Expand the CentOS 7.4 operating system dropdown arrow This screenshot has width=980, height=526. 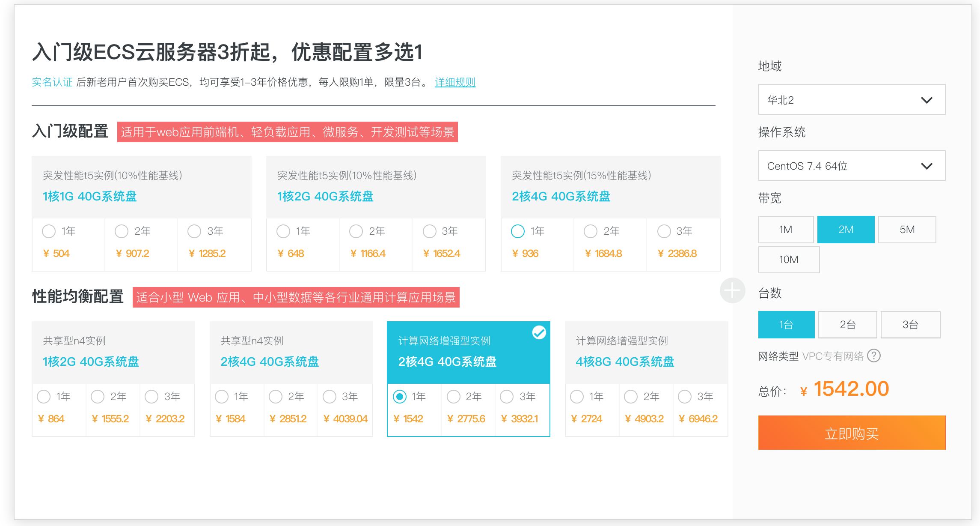(x=927, y=166)
